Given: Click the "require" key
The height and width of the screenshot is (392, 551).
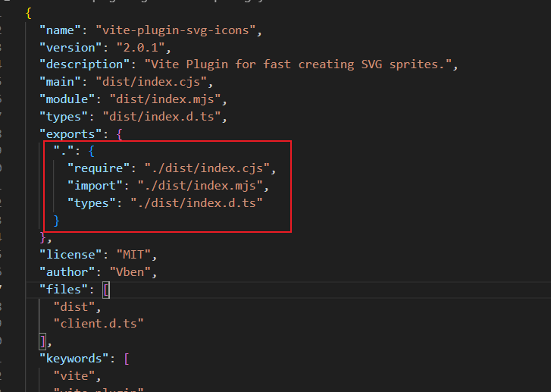Looking at the screenshot, I should pos(99,168).
